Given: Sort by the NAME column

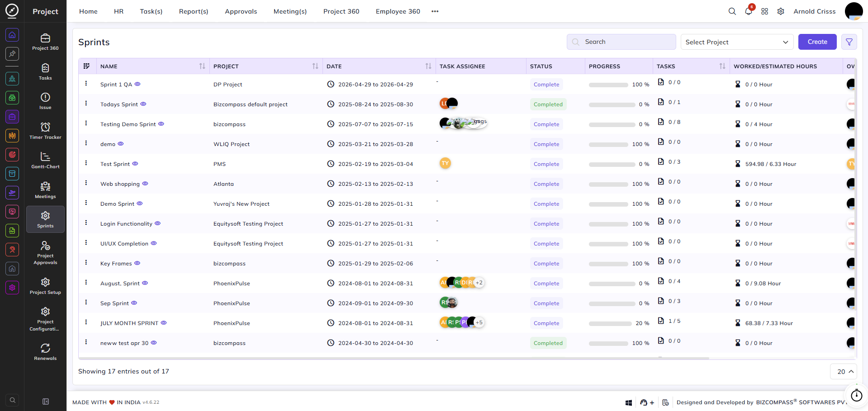Looking at the screenshot, I should click(x=202, y=66).
